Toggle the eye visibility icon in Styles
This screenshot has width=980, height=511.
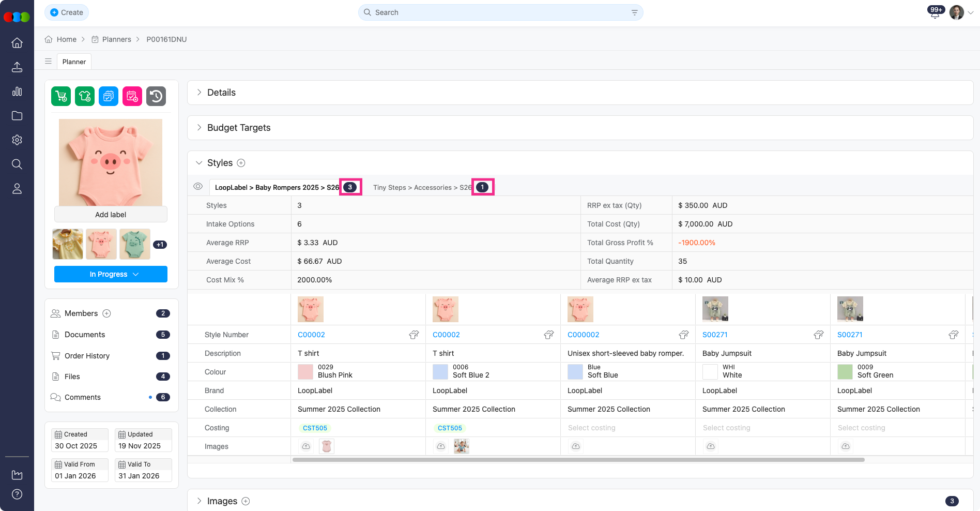pos(198,187)
